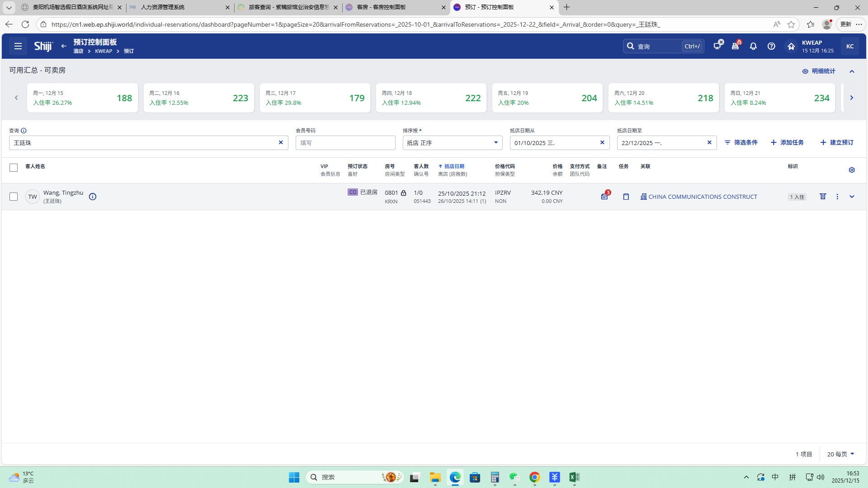868x488 pixels.
Task: Open the CHINA COMMUNICATIONS CONSTRUCT link
Action: coord(702,197)
